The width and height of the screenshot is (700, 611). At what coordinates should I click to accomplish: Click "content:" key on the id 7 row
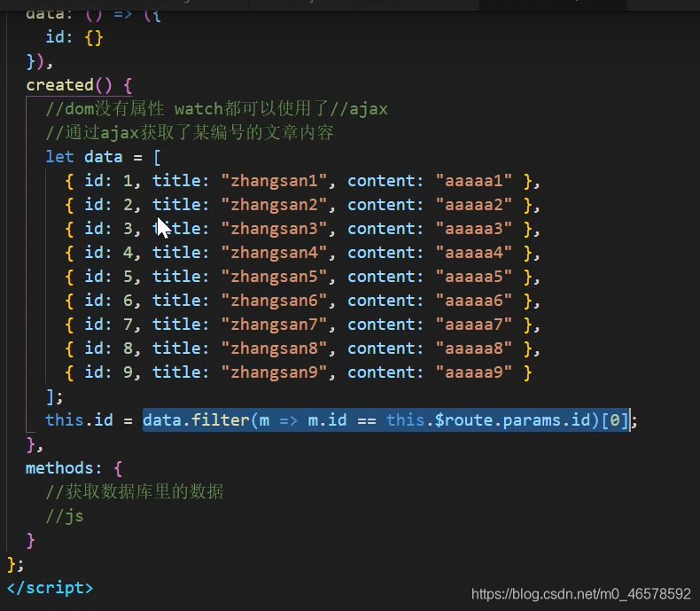coord(385,325)
